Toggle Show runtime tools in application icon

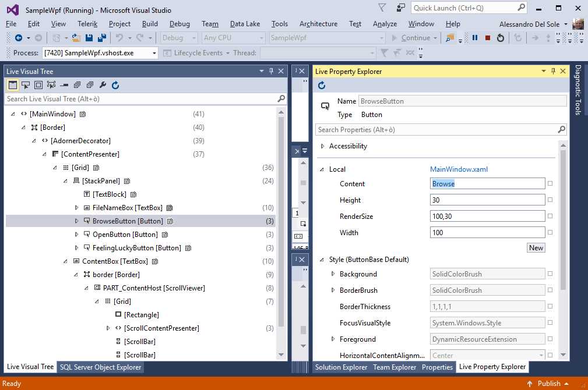(13, 85)
